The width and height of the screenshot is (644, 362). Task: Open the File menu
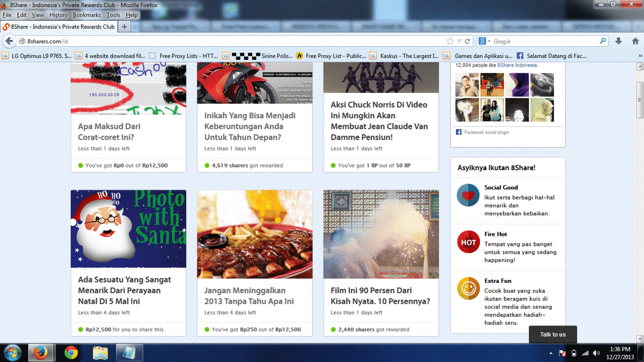7,15
